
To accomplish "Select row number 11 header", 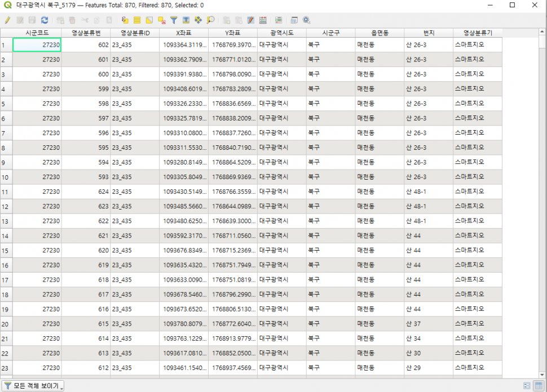I will (6, 191).
